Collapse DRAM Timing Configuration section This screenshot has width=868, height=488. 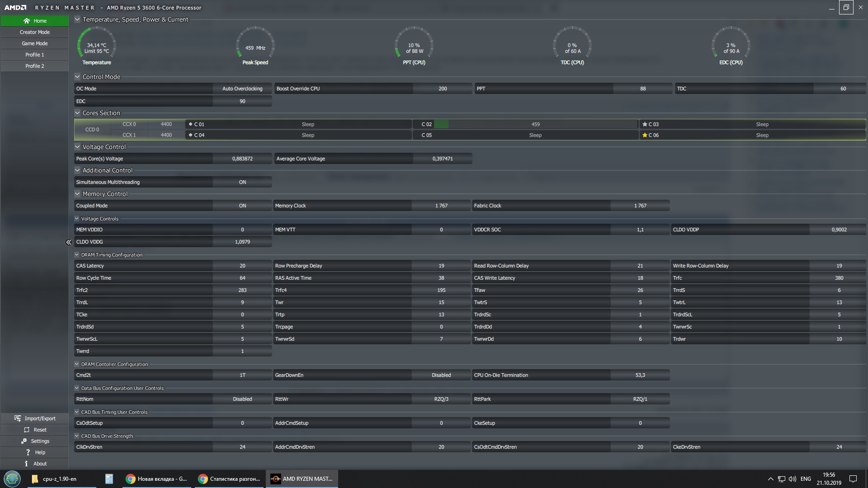77,255
